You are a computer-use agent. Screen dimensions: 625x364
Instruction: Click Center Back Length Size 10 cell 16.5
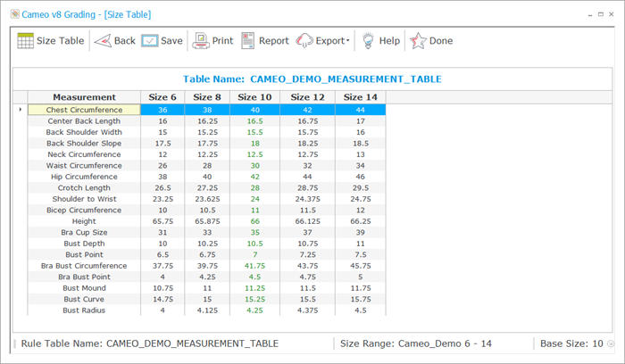point(254,121)
